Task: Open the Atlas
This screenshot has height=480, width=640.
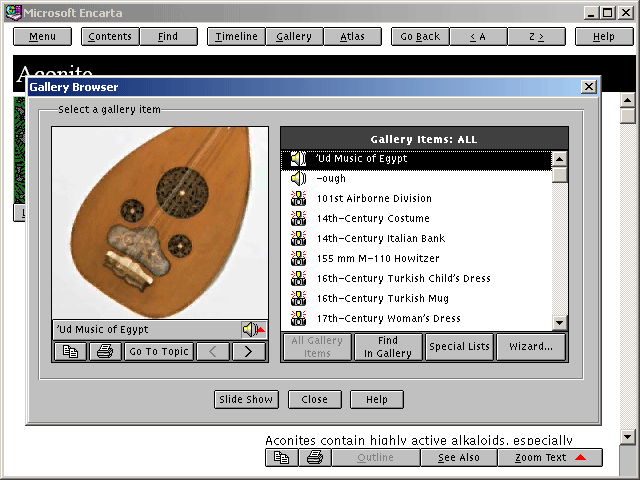Action: point(353,37)
